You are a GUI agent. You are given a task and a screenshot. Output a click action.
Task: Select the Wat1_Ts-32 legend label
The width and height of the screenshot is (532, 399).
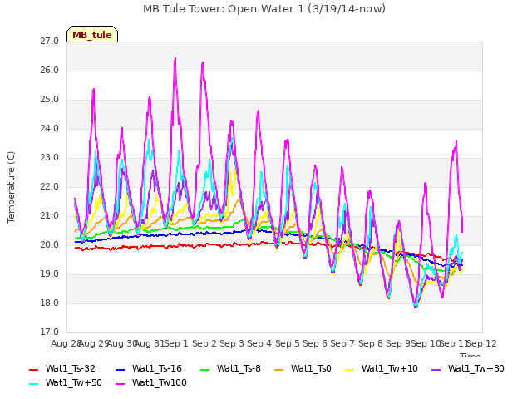(70, 368)
